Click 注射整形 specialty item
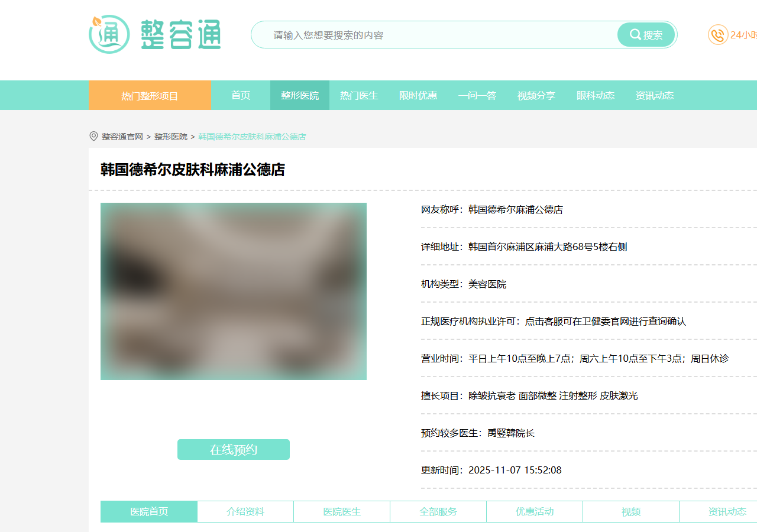Image resolution: width=757 pixels, height=532 pixels. 578,396
